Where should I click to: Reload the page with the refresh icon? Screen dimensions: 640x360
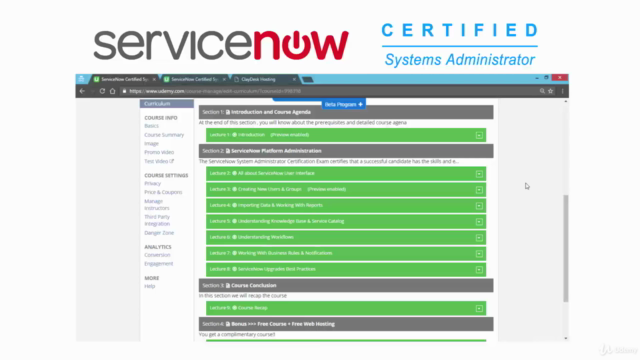(102, 91)
